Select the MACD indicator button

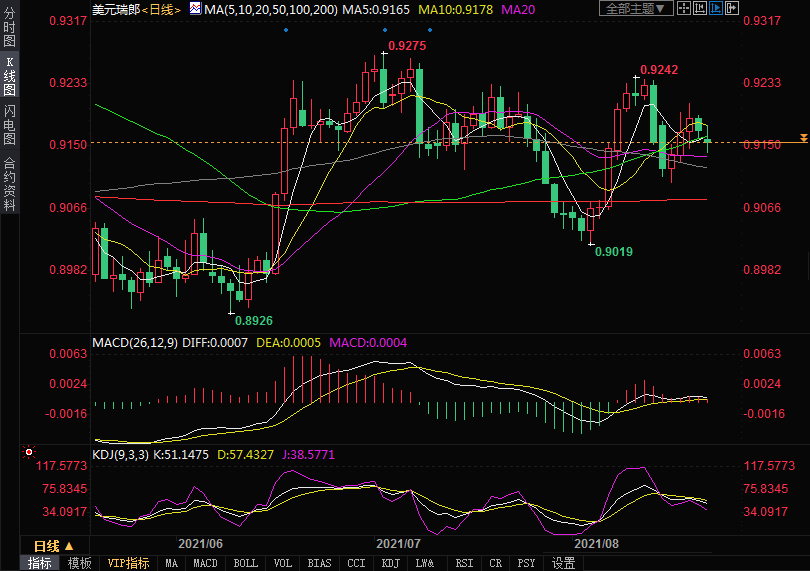205,563
